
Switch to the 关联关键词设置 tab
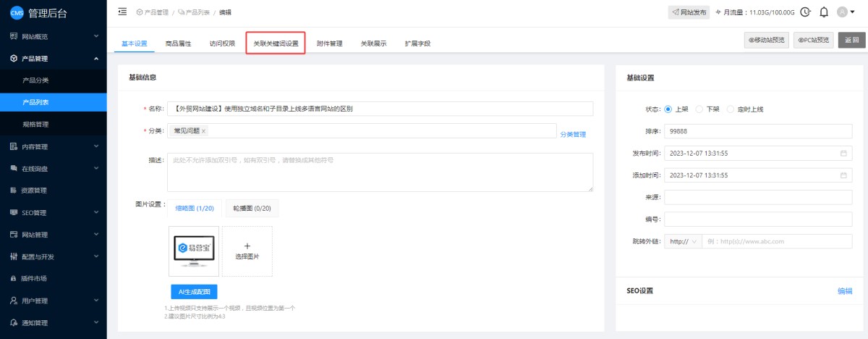point(276,43)
